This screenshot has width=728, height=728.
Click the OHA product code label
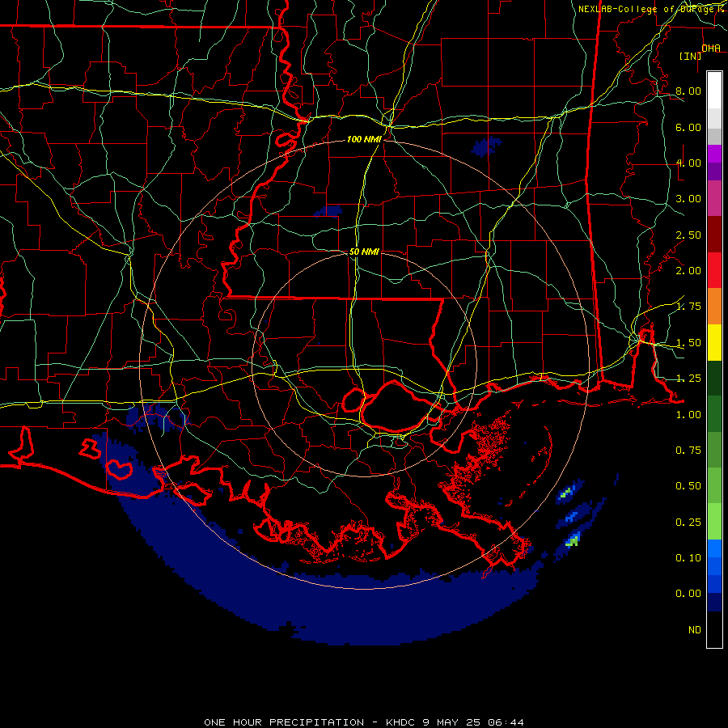pyautogui.click(x=711, y=48)
